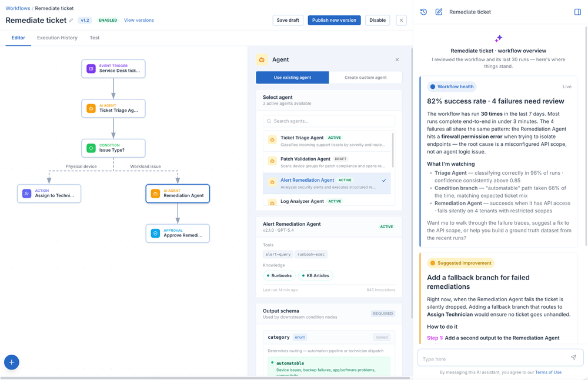Click the sparkle assistant icon
This screenshot has height=380, width=588.
pyautogui.click(x=499, y=39)
